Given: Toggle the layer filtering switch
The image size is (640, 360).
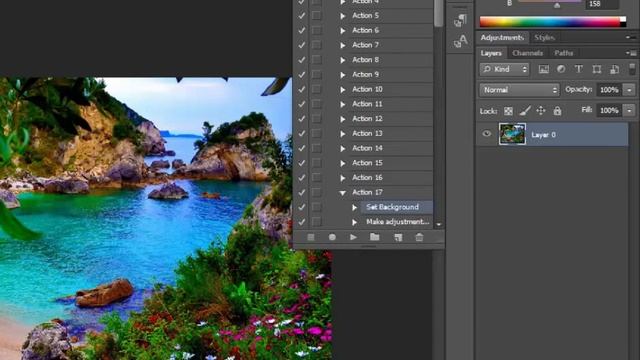Looking at the screenshot, I should (x=632, y=69).
